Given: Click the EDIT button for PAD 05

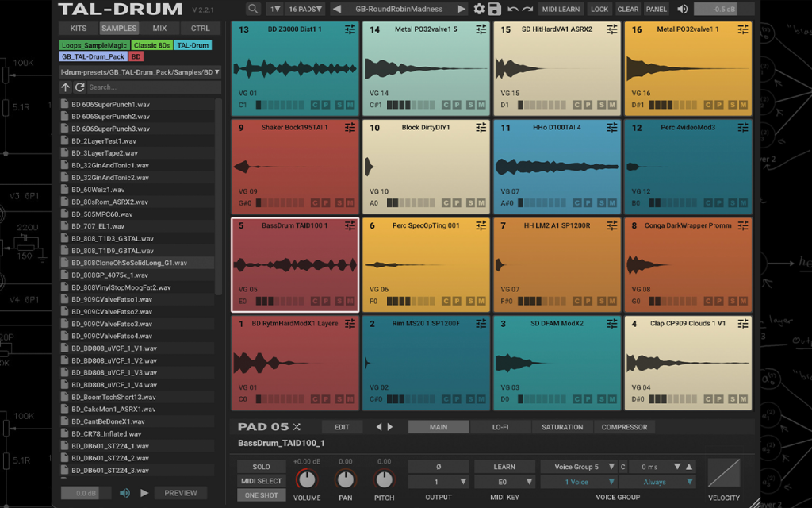Looking at the screenshot, I should (342, 427).
